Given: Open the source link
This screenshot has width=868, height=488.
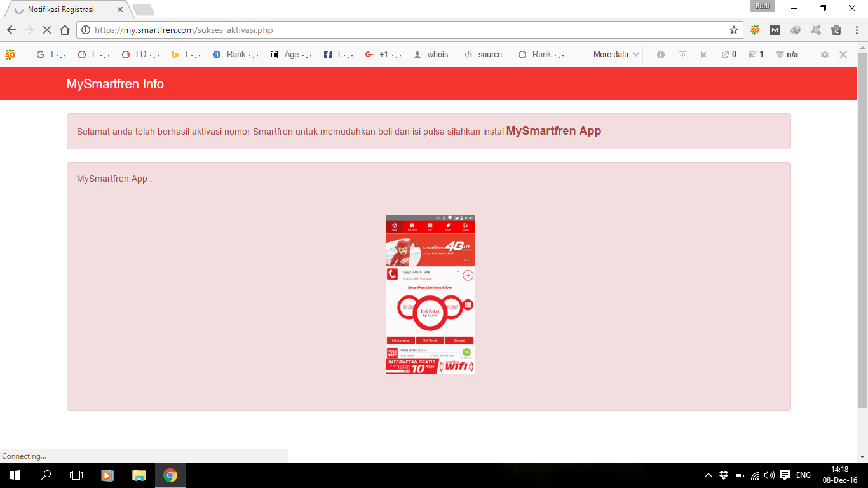Looking at the screenshot, I should pyautogui.click(x=484, y=55).
